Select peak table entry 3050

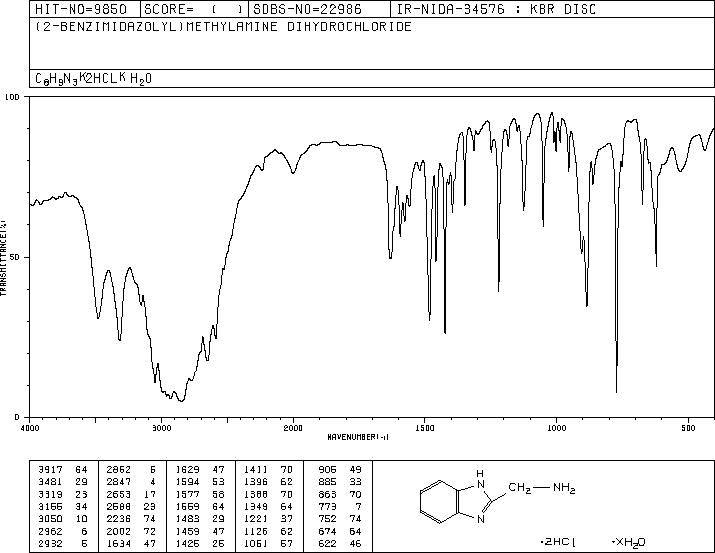coord(63,519)
